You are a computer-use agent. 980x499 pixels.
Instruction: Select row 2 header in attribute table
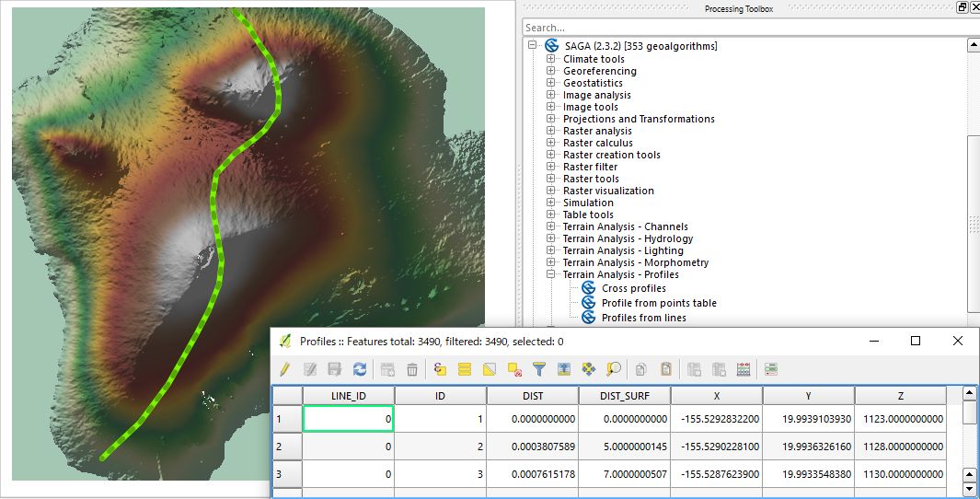(x=287, y=447)
